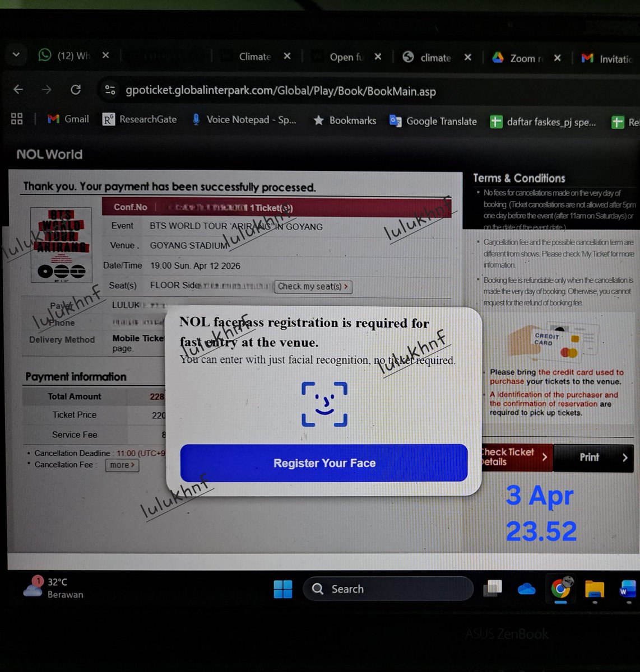
Task: Open the daftar faskes_pj bookmark
Action: (x=543, y=122)
